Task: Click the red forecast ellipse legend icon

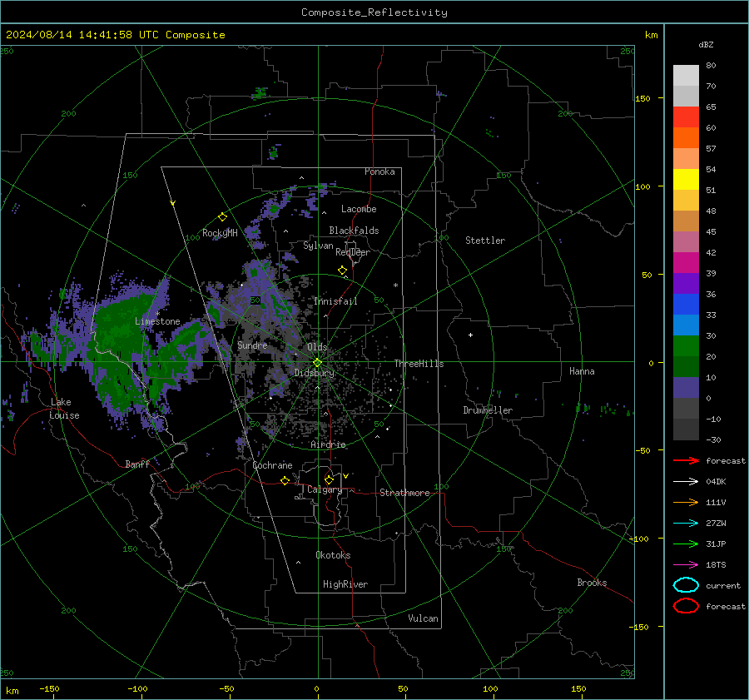Action: point(686,606)
